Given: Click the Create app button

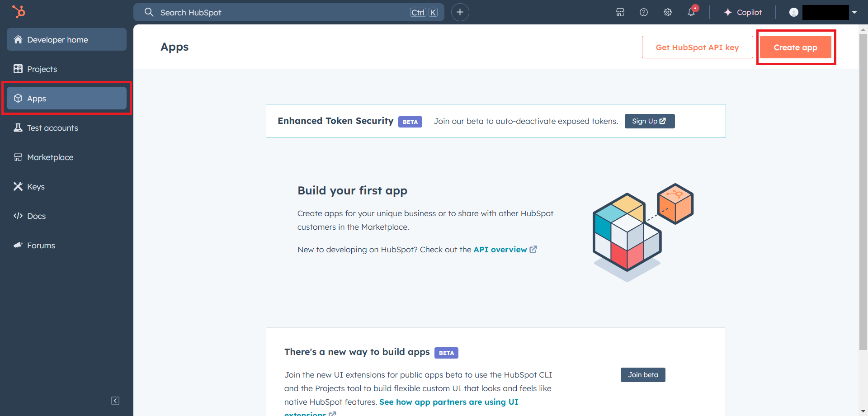Looking at the screenshot, I should point(795,47).
